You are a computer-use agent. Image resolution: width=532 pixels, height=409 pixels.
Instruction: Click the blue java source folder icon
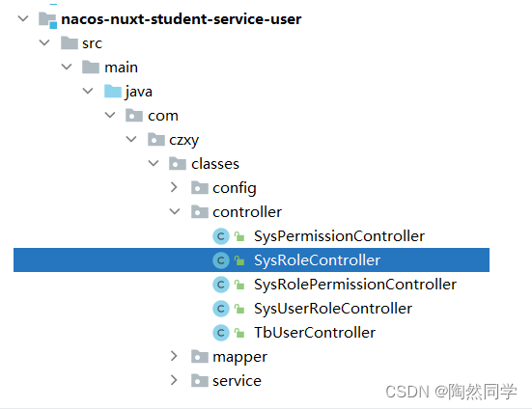113,91
